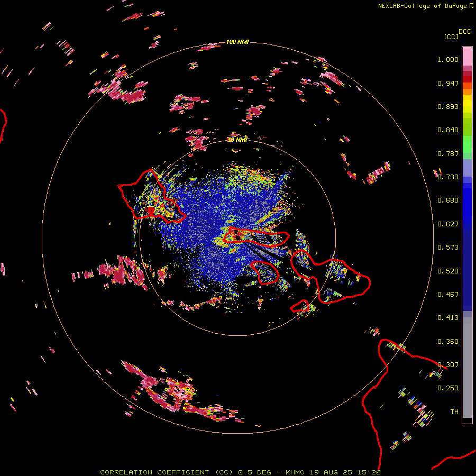
Task: Click the 0.360 scale value
Action: (x=448, y=342)
